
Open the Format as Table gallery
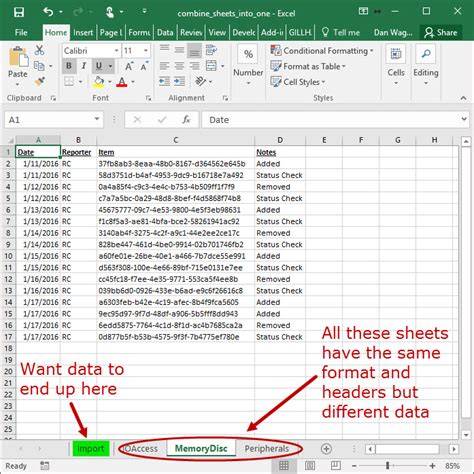pos(308,66)
